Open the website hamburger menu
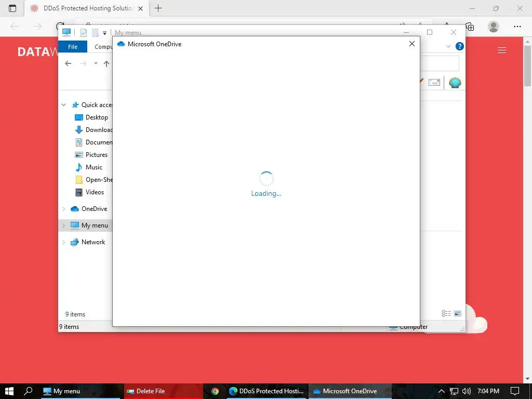Screen dimensions: 532x399 502,50
